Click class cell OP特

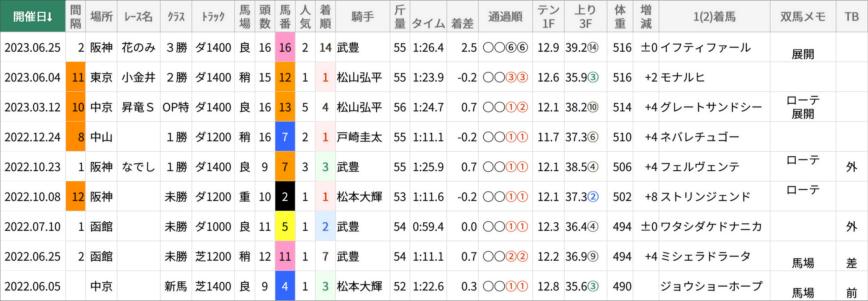click(176, 107)
